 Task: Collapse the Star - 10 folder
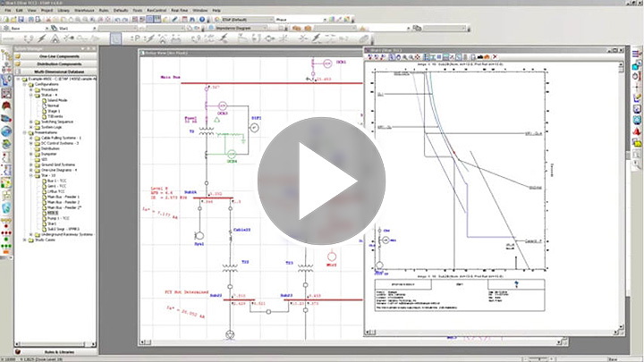coord(30,175)
